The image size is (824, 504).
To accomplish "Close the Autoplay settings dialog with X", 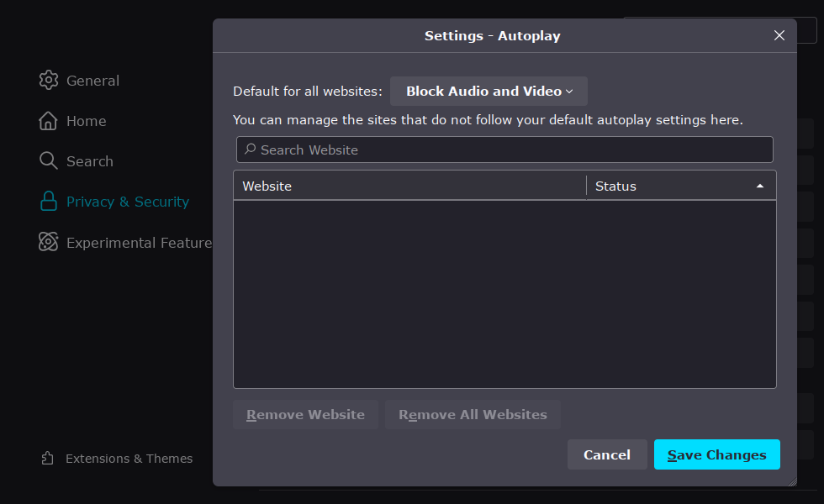I will pos(779,35).
